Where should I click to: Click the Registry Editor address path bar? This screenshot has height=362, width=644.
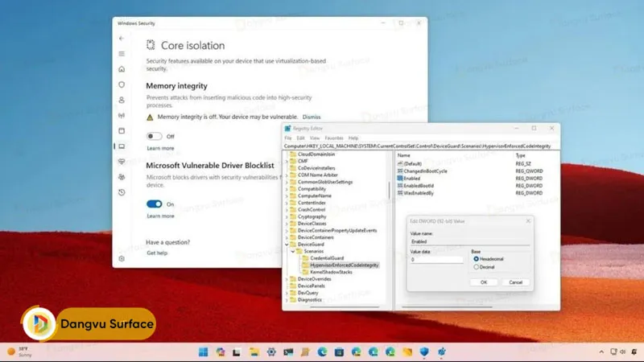421,146
